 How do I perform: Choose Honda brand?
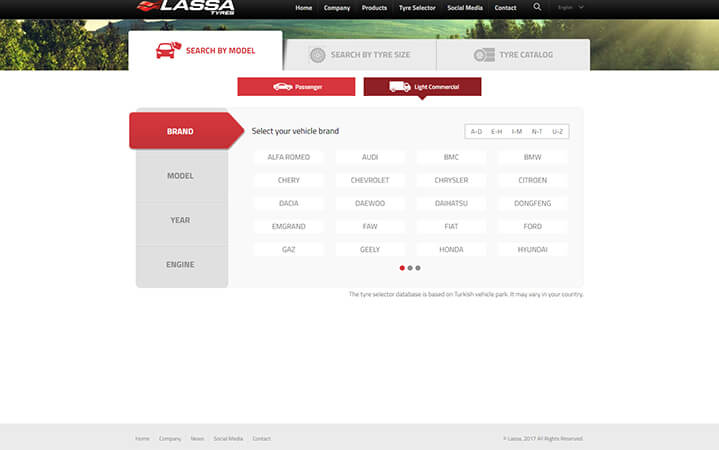click(x=451, y=250)
